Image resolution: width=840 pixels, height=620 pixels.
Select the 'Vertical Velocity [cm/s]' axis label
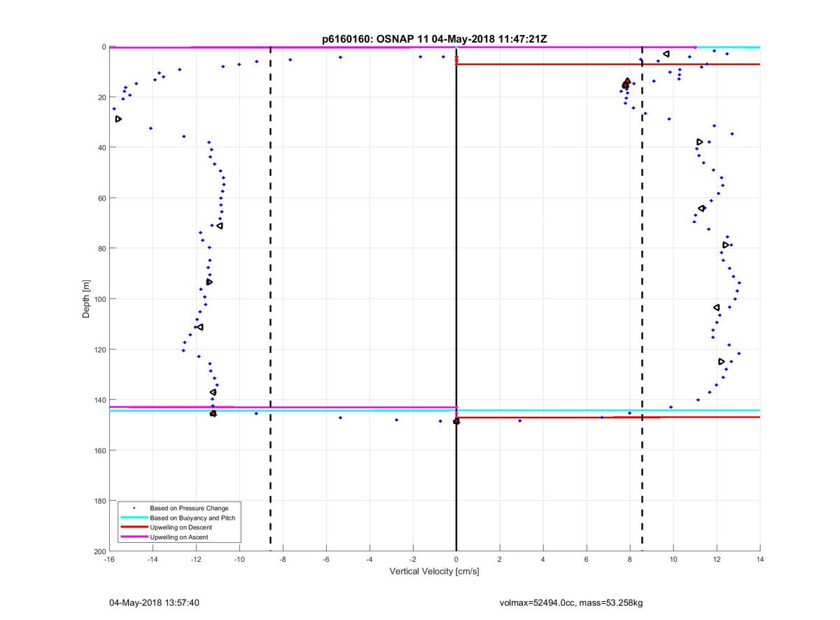coord(434,572)
